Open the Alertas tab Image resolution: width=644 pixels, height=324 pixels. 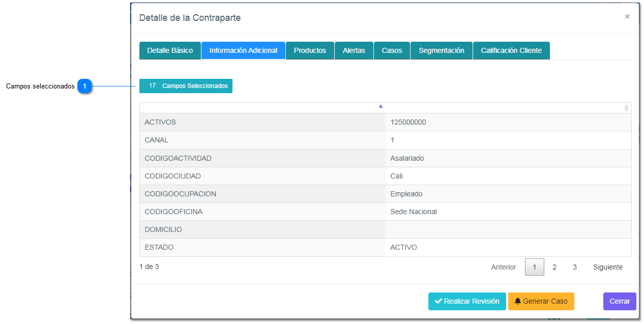point(354,51)
